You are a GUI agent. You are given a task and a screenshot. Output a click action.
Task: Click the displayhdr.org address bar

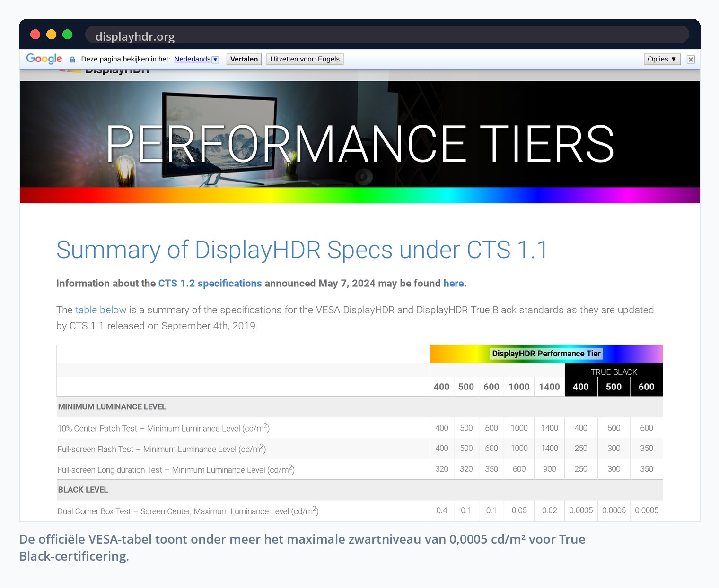[x=387, y=35]
